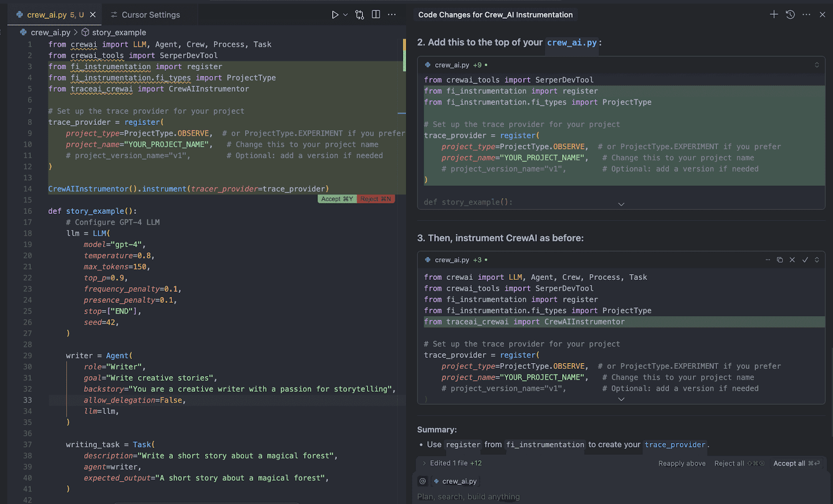Viewport: 833px width, 504px height.
Task: Click '3. Then, instrument CrewAI as before:' heading
Action: (x=500, y=238)
